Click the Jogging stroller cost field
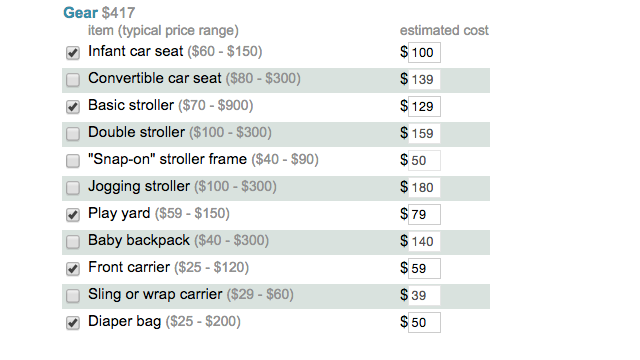The height and width of the screenshot is (360, 640). pos(424,187)
